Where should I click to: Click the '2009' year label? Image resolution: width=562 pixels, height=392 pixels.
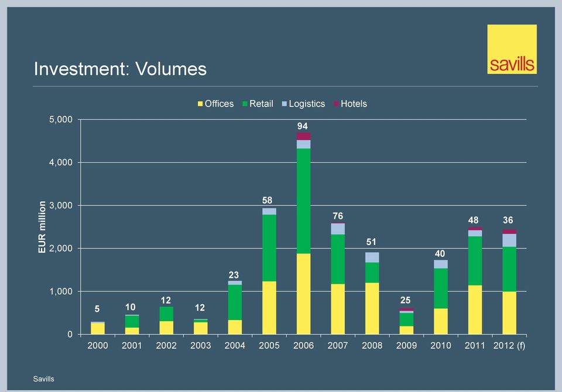406,345
